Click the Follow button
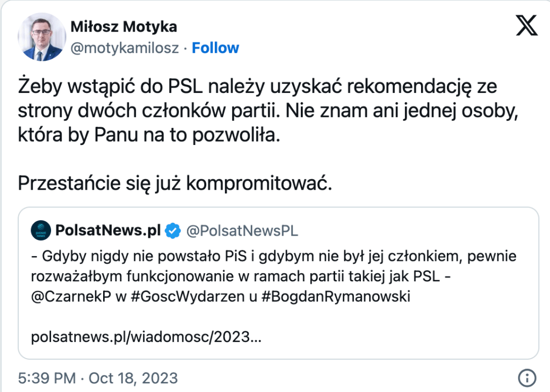Screen dimensions: 550x392 pos(215,48)
